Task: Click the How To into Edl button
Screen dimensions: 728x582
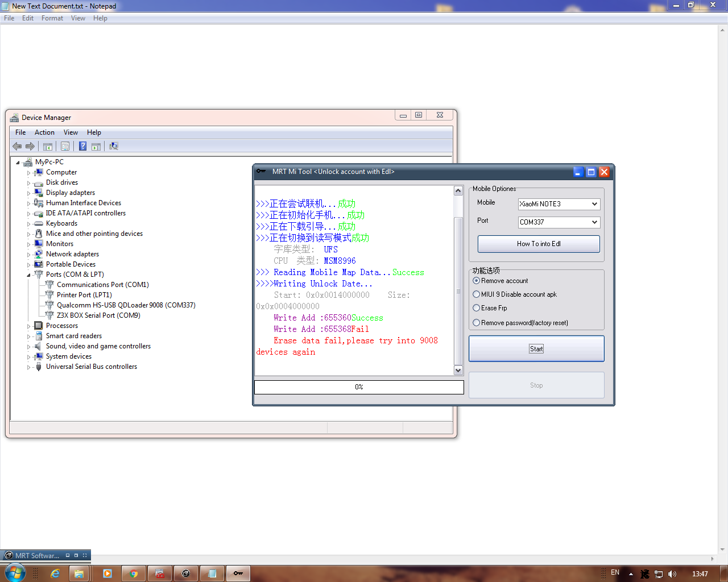Action: coord(539,244)
